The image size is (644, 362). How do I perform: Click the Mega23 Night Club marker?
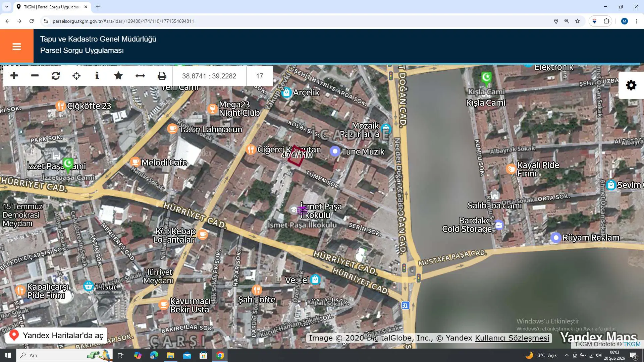click(x=212, y=109)
